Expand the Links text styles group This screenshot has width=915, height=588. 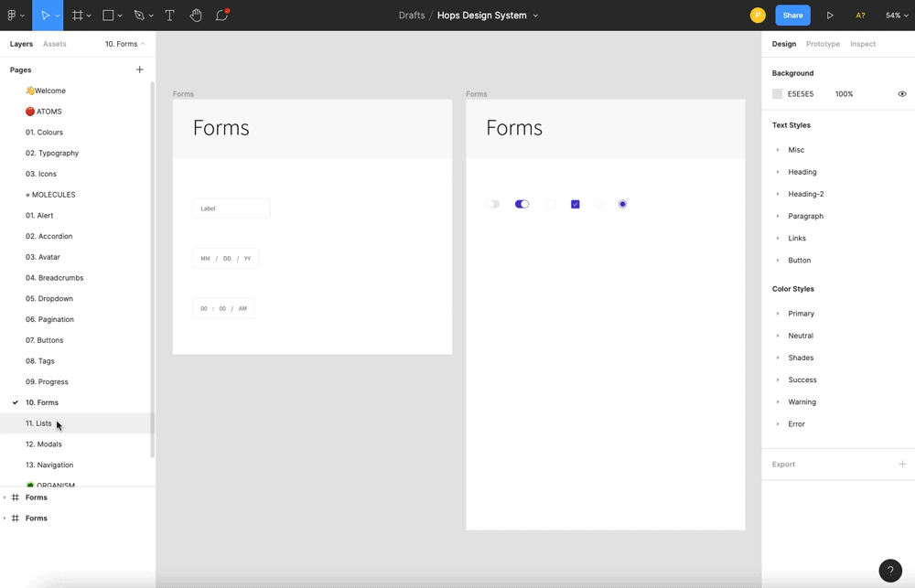(x=778, y=238)
